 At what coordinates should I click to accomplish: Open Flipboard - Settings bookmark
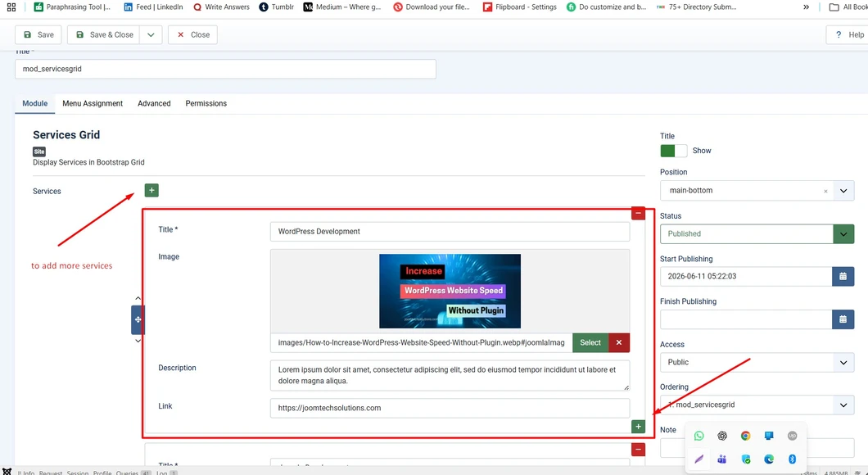pyautogui.click(x=519, y=7)
